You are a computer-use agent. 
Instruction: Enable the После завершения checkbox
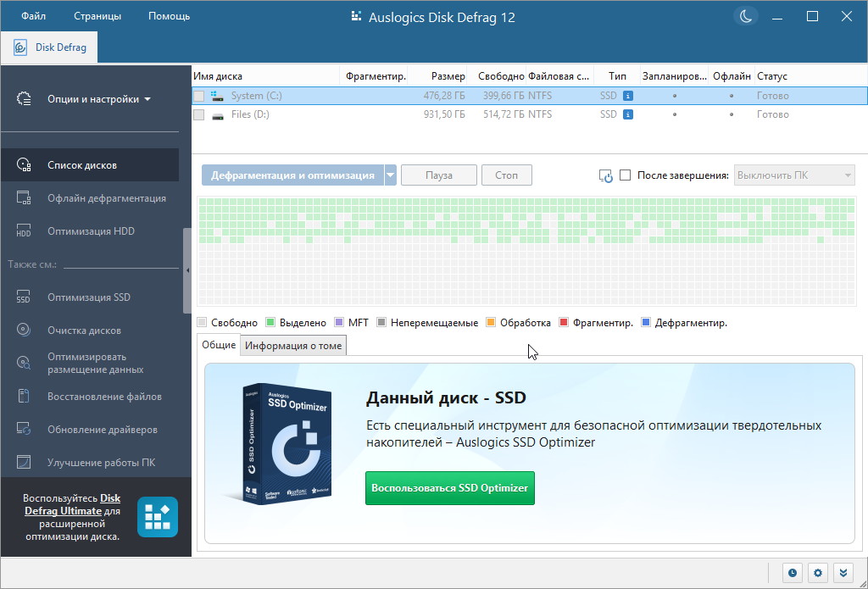coord(626,175)
